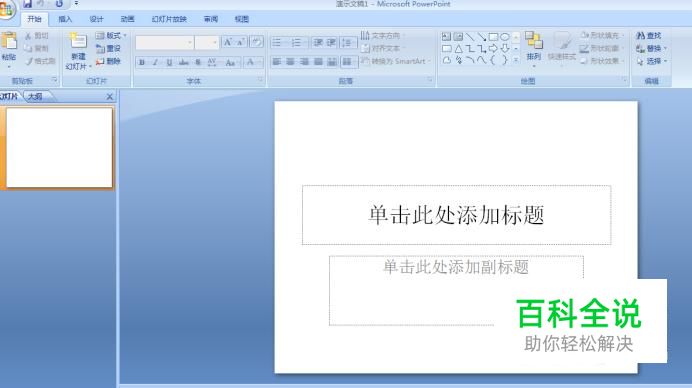Toggle Align Text Left
Image resolution: width=692 pixels, height=388 pixels.
(277, 62)
